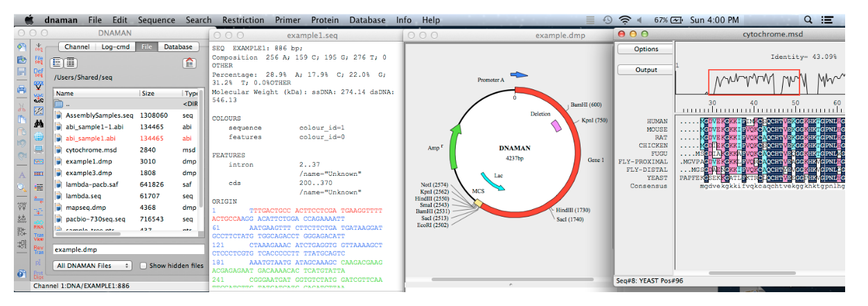Click the globe icon in toolbar
The height and width of the screenshot is (306, 868).
(39, 136)
